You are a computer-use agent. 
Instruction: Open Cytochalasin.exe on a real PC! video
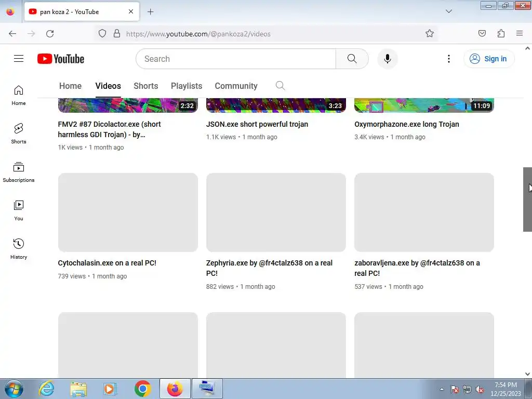click(x=107, y=263)
